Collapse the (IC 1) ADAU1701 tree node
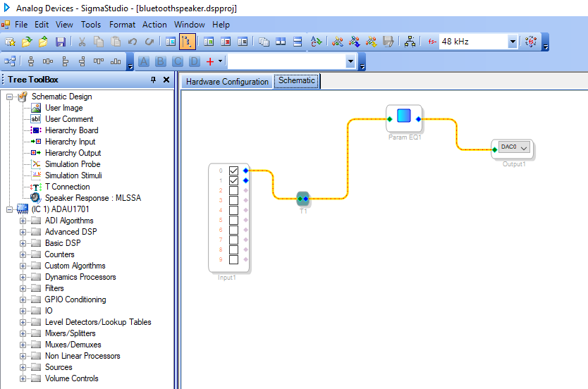 9,209
